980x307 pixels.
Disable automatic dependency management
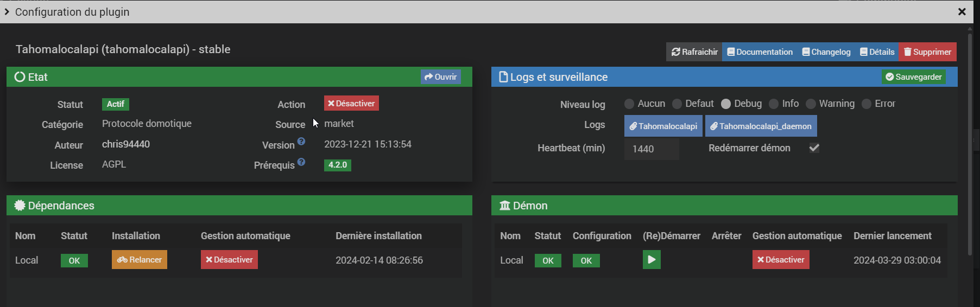coord(229,260)
